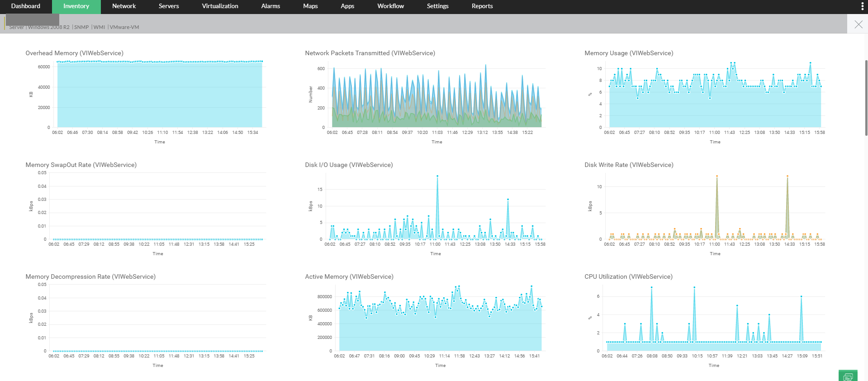Open the green chat support widget
This screenshot has width=868, height=381.
848,376
